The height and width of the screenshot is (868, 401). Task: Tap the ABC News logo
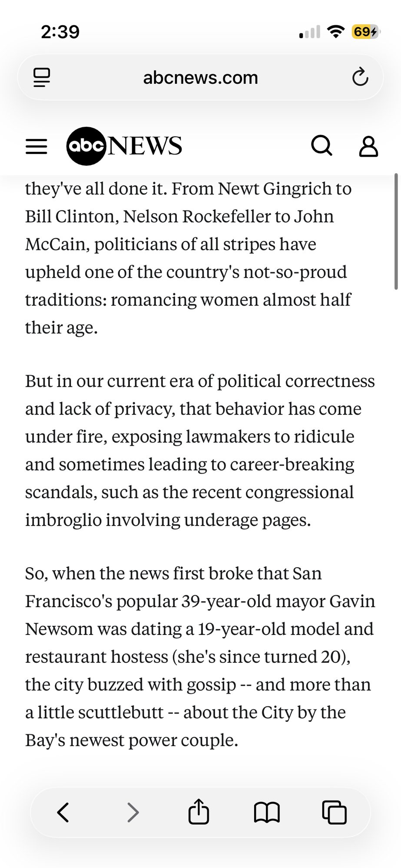pyautogui.click(x=124, y=146)
